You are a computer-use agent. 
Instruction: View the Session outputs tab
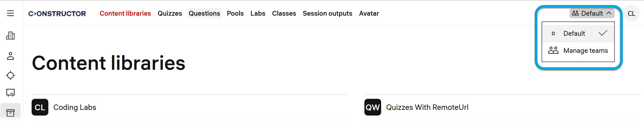[327, 13]
